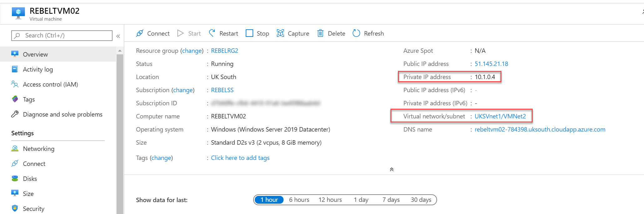The height and width of the screenshot is (214, 644).
Task: Open Access control (IAM) menu item
Action: pyautogui.click(x=58, y=84)
